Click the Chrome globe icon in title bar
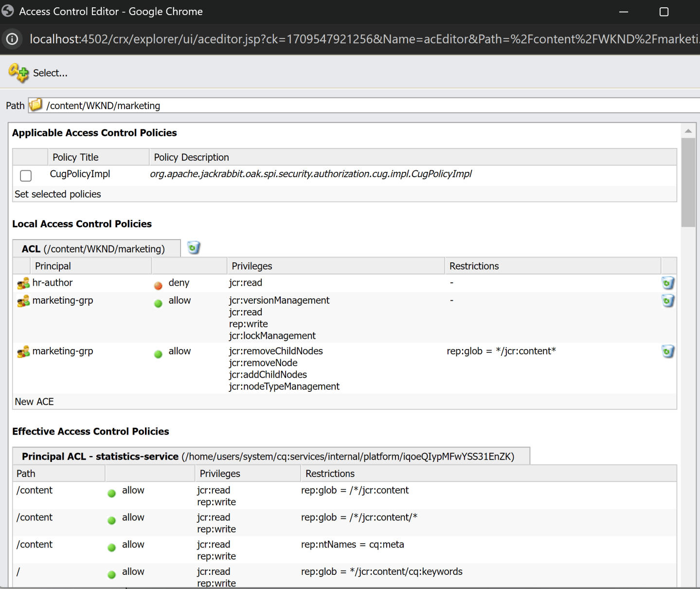 8,11
